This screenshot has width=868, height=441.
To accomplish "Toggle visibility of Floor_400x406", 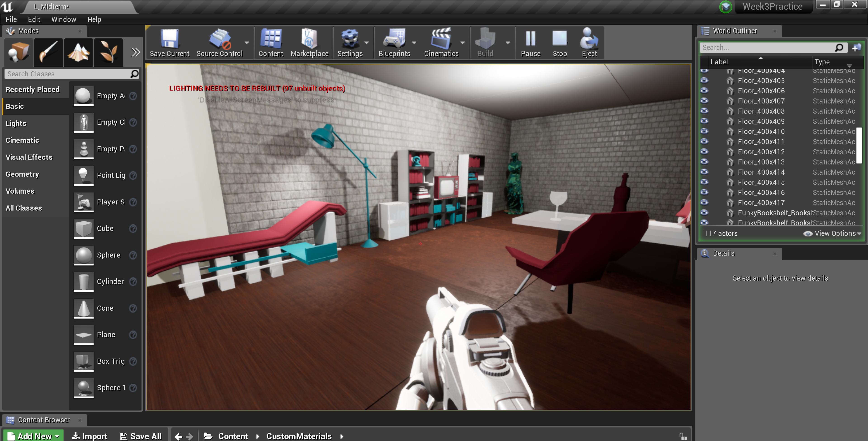I will point(704,91).
